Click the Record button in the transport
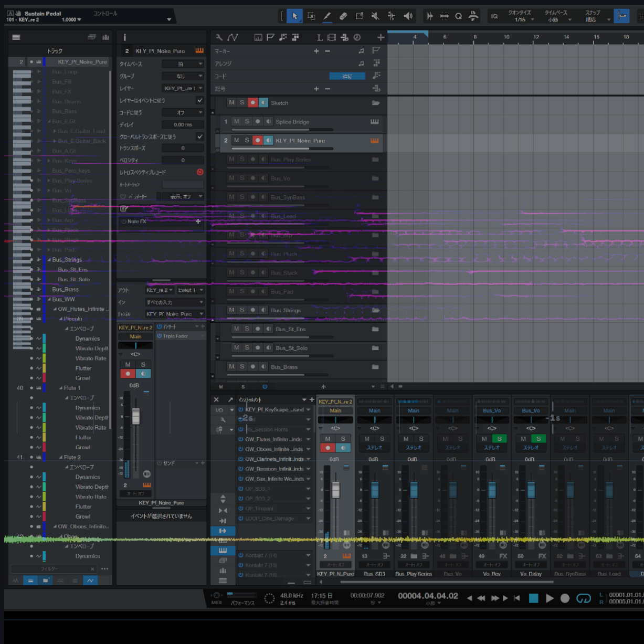Viewport: 644px width, 644px height. pos(565,598)
